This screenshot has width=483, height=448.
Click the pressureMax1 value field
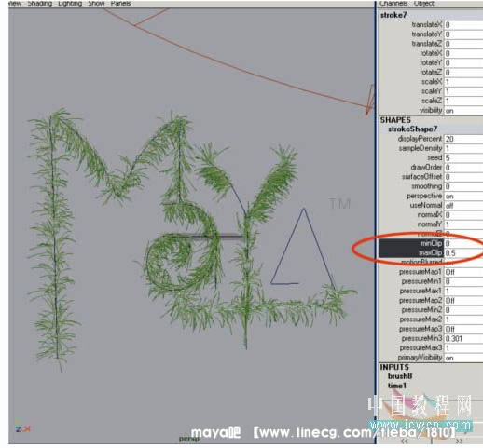click(x=463, y=292)
